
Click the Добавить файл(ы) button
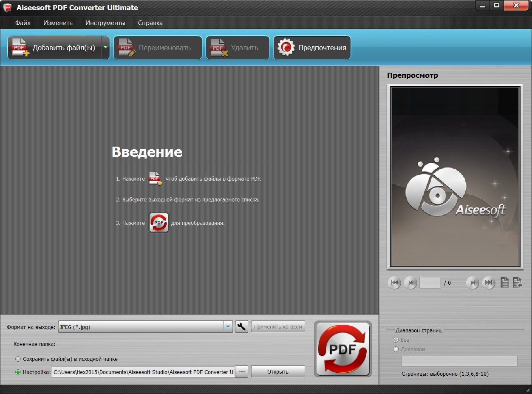pyautogui.click(x=54, y=48)
